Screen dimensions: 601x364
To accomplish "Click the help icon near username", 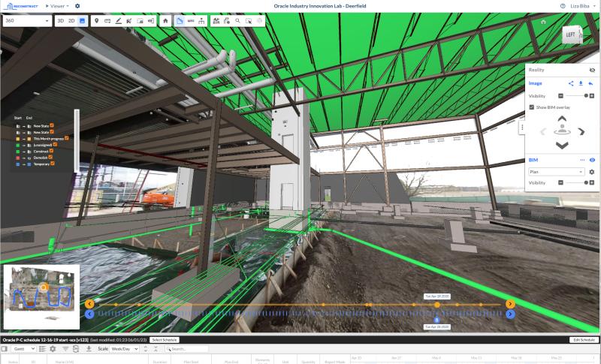I will point(563,6).
